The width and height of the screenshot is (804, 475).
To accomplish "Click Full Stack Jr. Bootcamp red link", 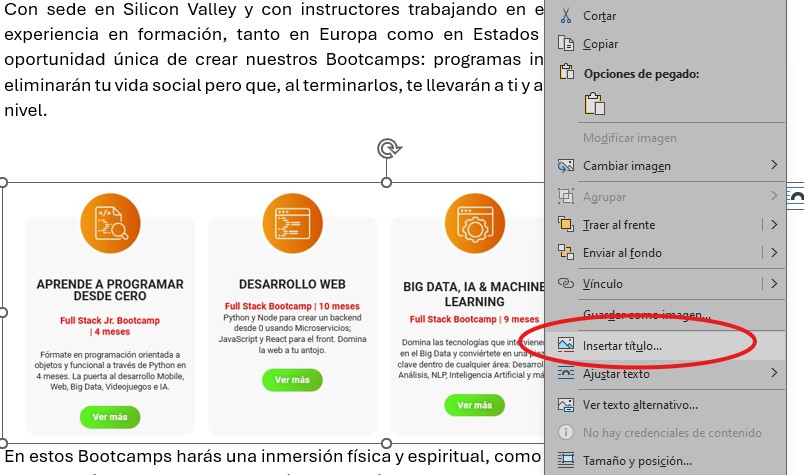I will click(110, 326).
